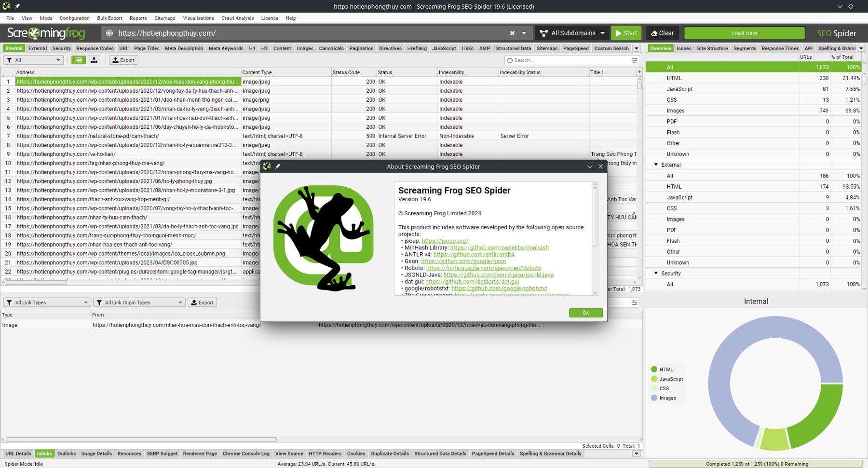Open SERP Snippet tab
This screenshot has height=468, width=868.
tap(162, 454)
